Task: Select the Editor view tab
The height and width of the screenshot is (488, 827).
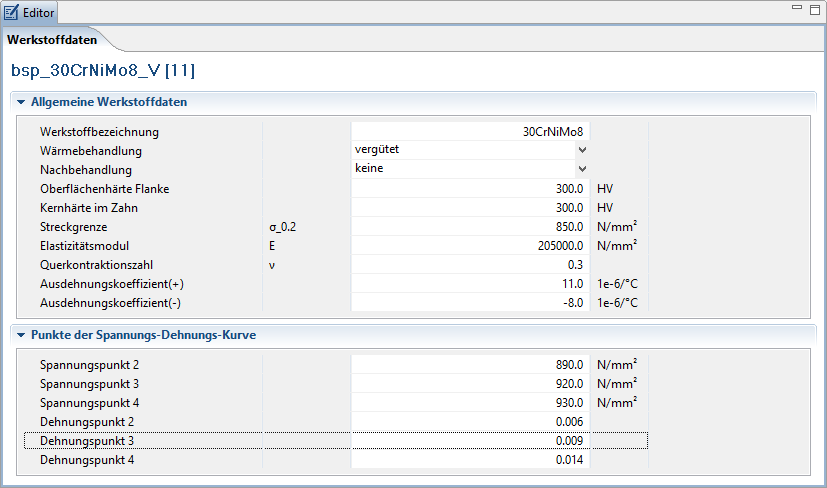Action: [x=38, y=12]
